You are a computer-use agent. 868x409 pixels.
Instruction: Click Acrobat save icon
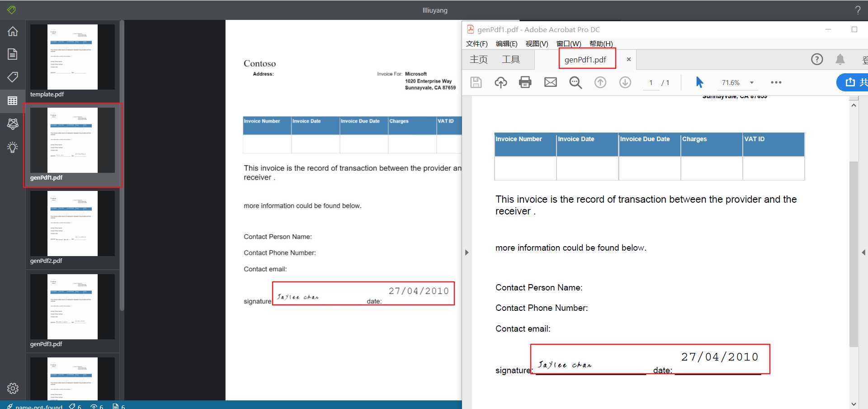[476, 82]
